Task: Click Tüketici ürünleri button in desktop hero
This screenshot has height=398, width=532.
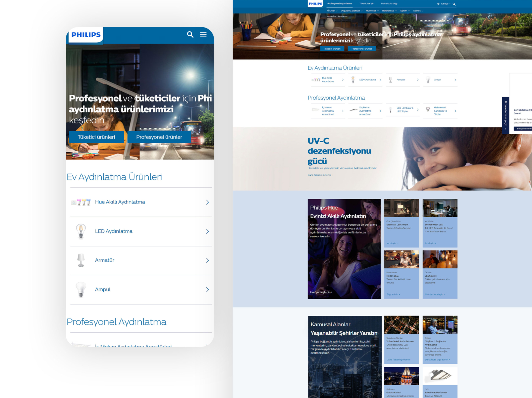Action: point(332,49)
